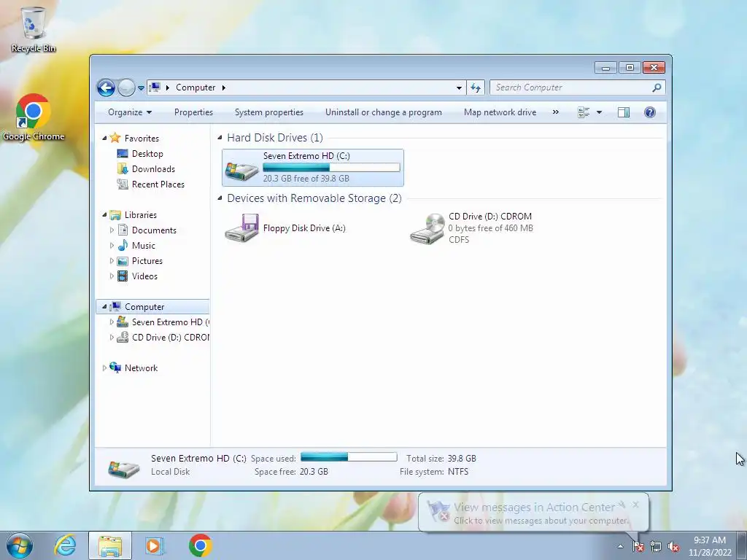
Task: Refresh the Computer view
Action: point(476,87)
